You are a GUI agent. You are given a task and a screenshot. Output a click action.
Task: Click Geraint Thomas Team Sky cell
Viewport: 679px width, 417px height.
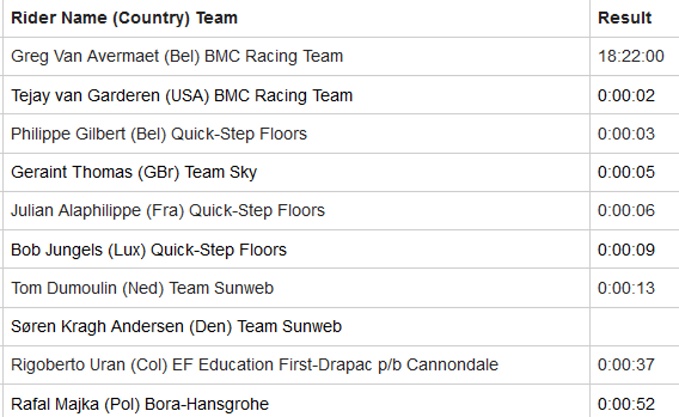click(x=134, y=172)
